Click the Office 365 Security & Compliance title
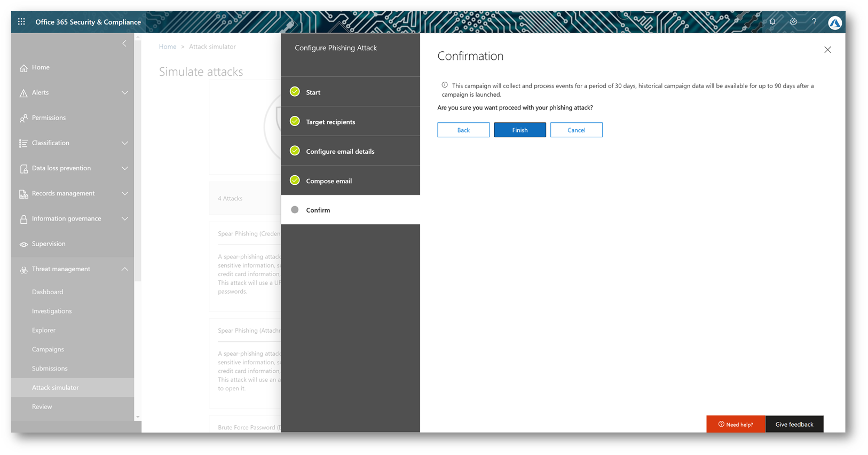 coord(88,22)
